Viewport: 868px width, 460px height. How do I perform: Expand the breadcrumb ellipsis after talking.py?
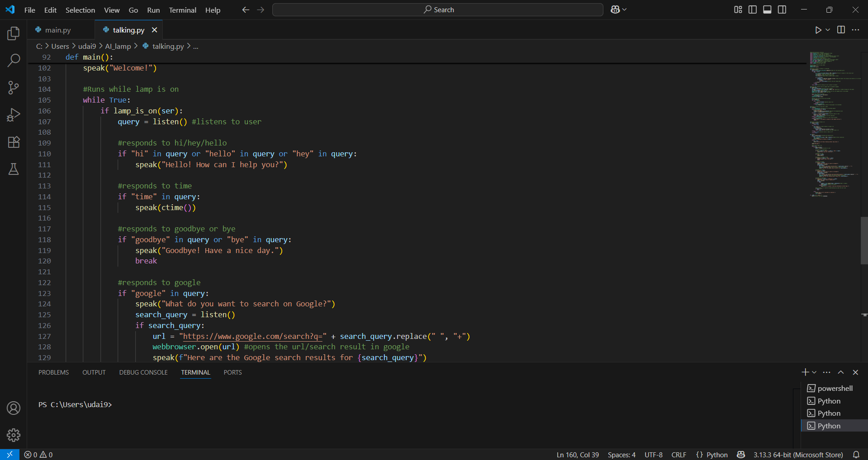[x=195, y=46]
